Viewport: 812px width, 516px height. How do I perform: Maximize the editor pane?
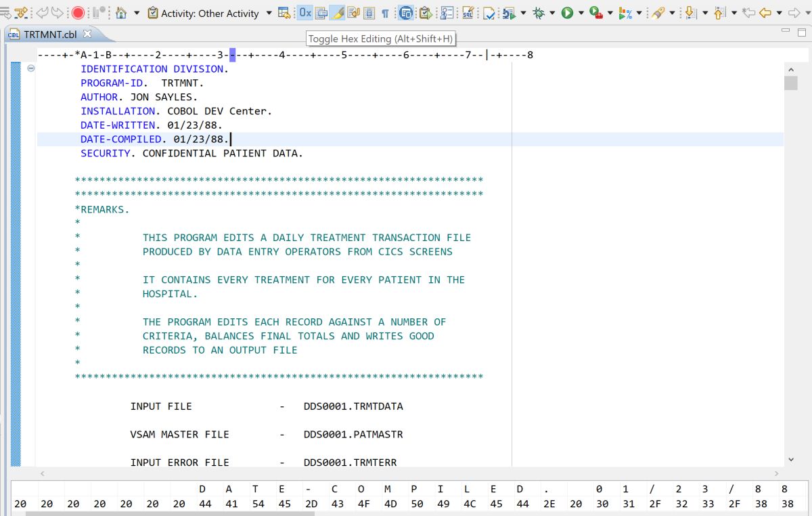coord(800,31)
